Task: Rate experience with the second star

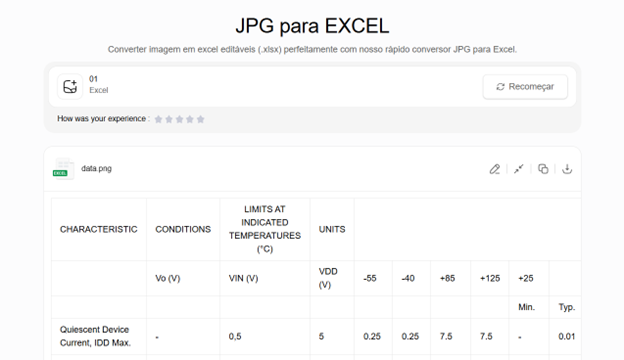Action: [169, 119]
